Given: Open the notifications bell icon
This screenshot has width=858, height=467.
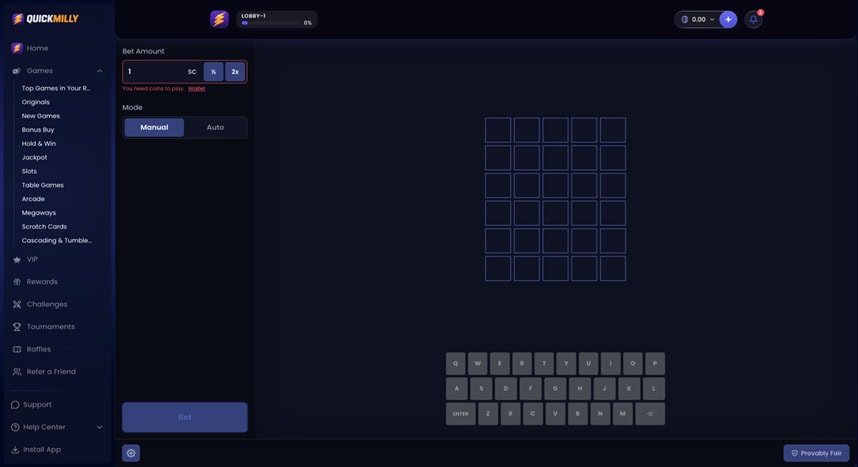Looking at the screenshot, I should point(753,19).
